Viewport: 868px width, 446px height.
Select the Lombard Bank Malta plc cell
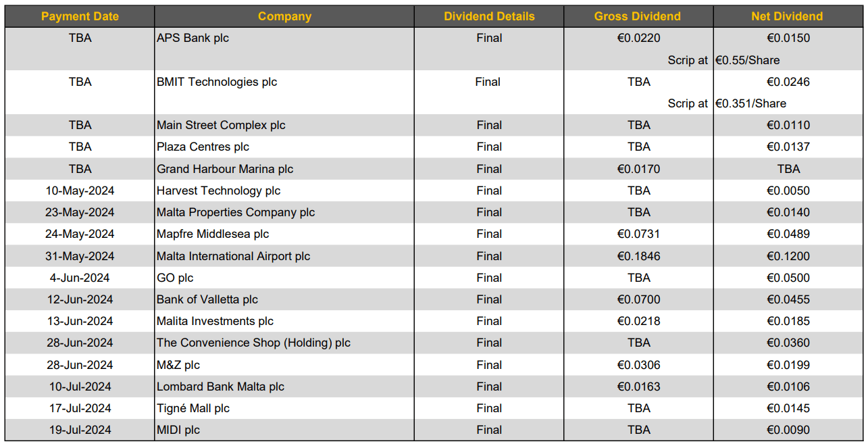tap(220, 387)
